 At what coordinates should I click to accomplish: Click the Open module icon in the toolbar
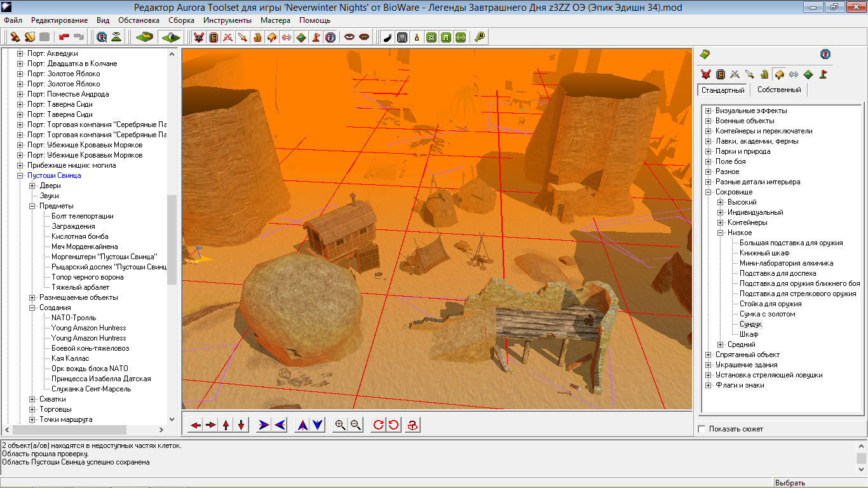pyautogui.click(x=29, y=37)
